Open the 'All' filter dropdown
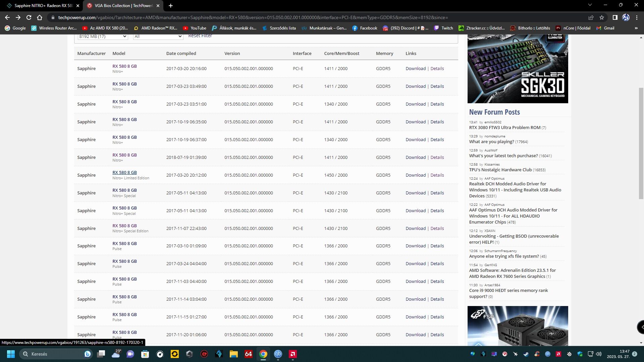This screenshot has width=644, height=362. [x=158, y=37]
